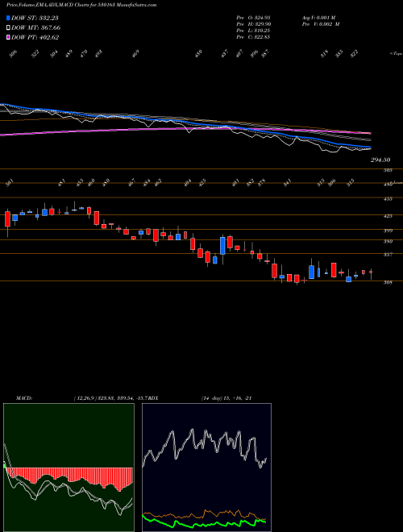This screenshot has height=532, width=403.
Task: Click the 425 price axis label
Action: coord(388,216)
